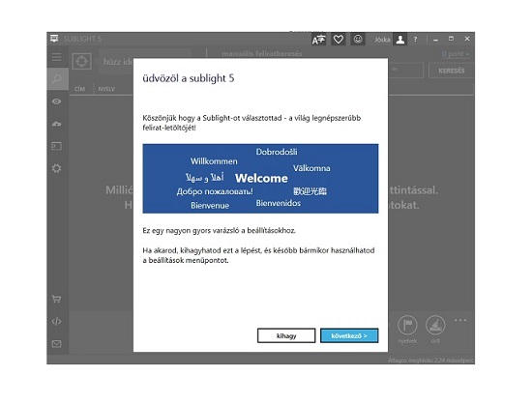Expand the three dots more options
Image resolution: width=532 pixels, height=405 pixels.
pyautogui.click(x=460, y=320)
